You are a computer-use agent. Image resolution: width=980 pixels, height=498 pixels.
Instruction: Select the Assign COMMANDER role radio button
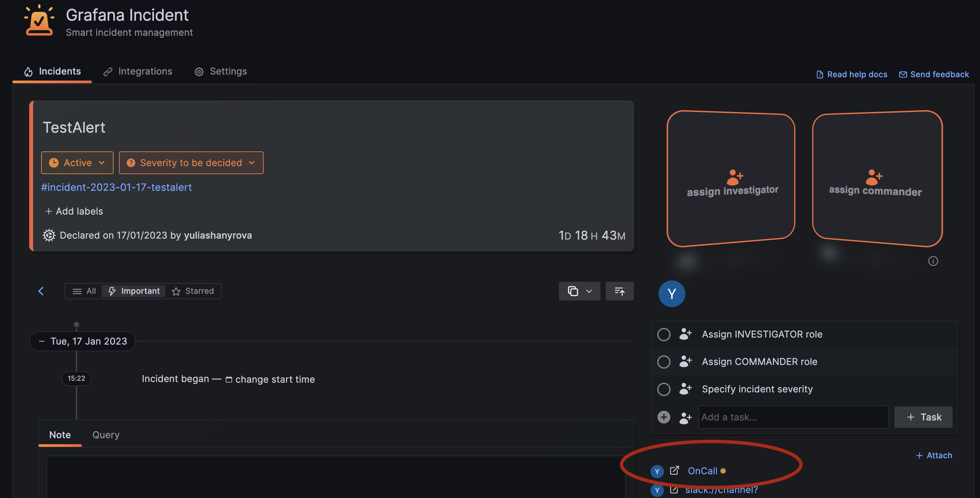(664, 362)
